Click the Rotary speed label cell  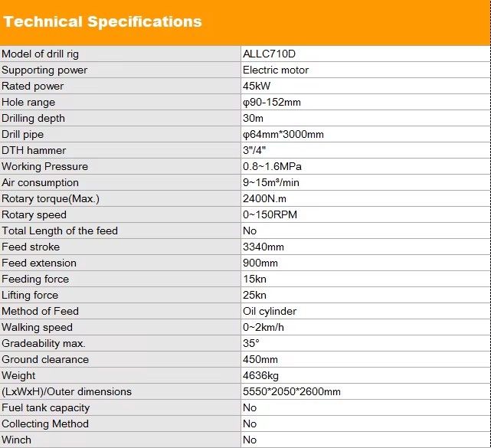(120, 214)
